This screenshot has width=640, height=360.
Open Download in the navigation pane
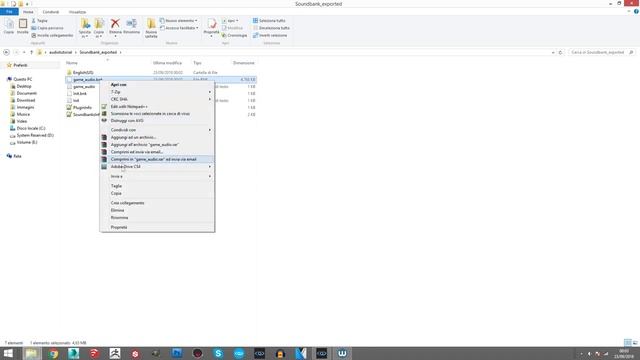pyautogui.click(x=26, y=100)
